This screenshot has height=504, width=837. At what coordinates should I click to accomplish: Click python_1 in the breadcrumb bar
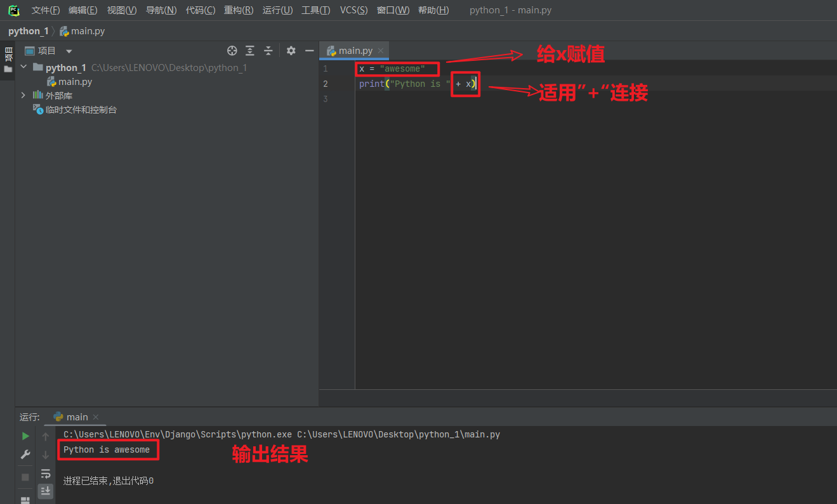pyautogui.click(x=29, y=31)
